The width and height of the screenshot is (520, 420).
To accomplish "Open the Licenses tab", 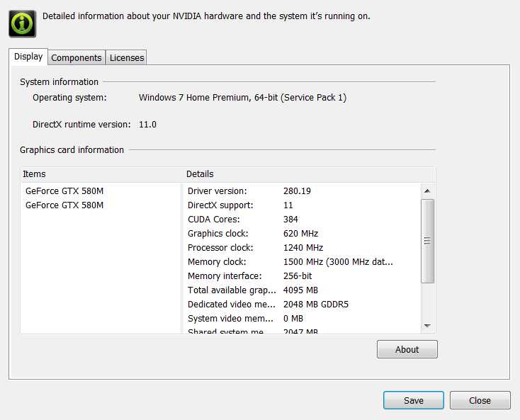I will point(126,57).
